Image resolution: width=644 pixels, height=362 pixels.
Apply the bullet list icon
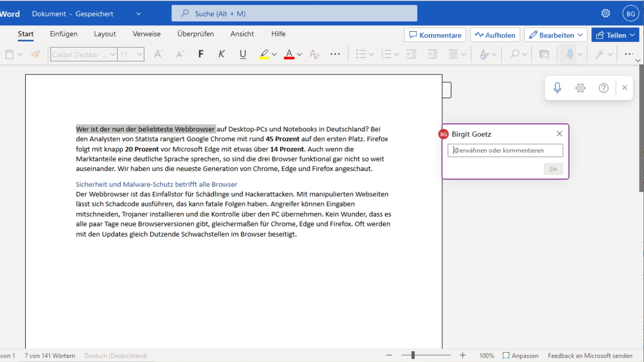[x=361, y=54]
